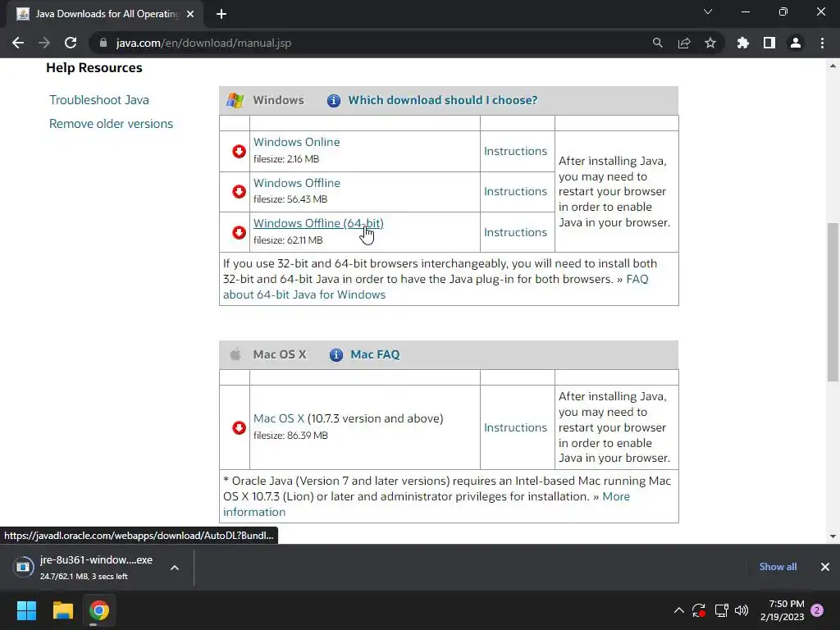Open the extensions puzzle icon
This screenshot has height=630, width=840.
[x=742, y=43]
